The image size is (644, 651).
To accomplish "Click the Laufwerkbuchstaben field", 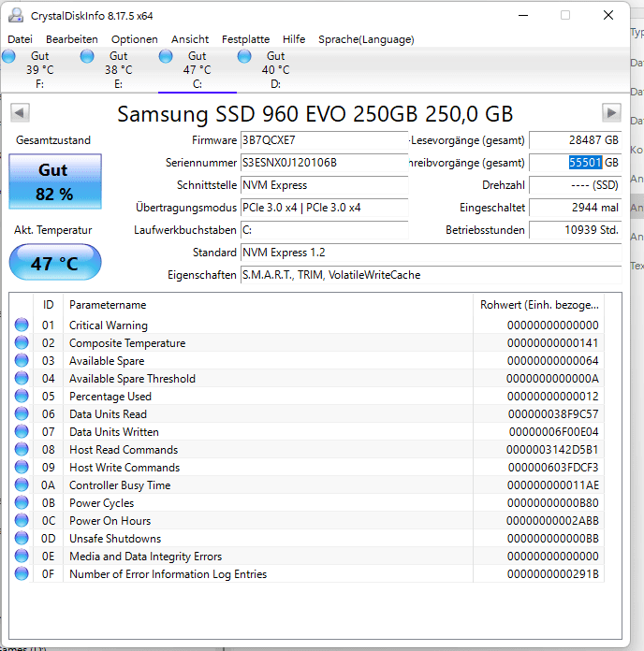I will 324,230.
